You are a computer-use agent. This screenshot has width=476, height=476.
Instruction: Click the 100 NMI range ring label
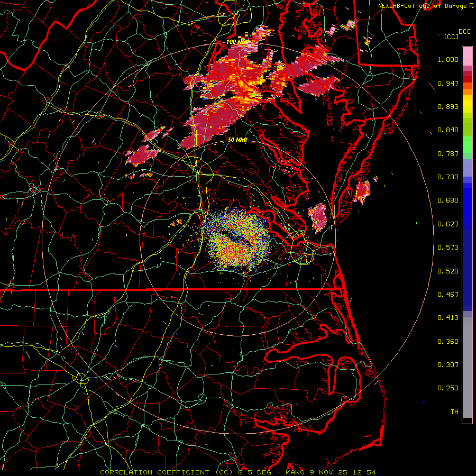[237, 42]
